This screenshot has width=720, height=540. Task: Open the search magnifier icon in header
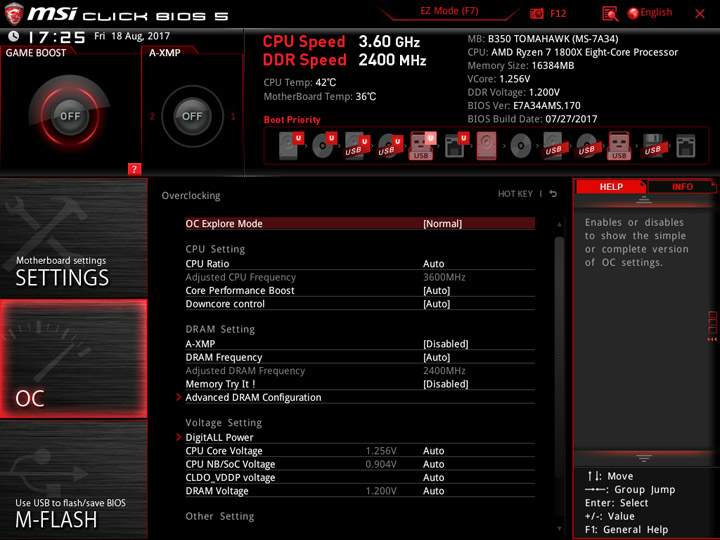click(x=610, y=14)
